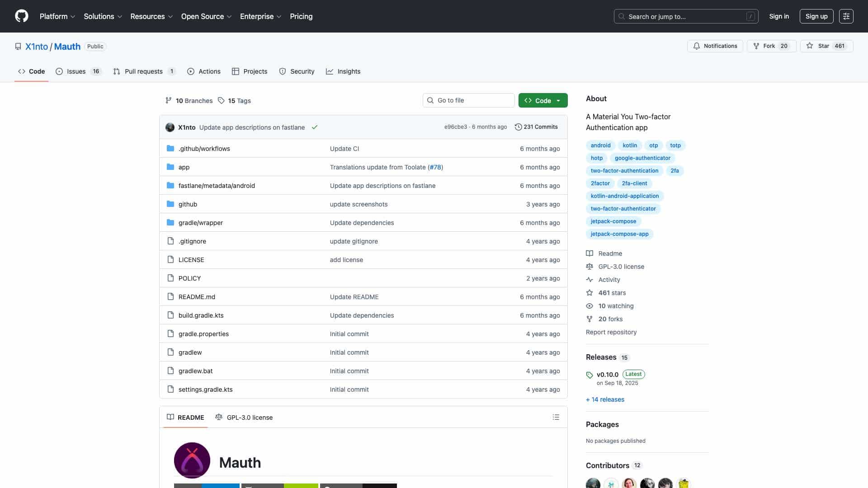Open + 14 releases link
868x488 pixels.
(605, 399)
